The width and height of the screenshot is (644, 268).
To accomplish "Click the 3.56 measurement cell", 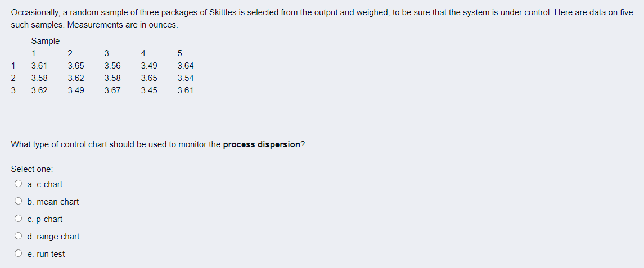I will click(x=112, y=66).
